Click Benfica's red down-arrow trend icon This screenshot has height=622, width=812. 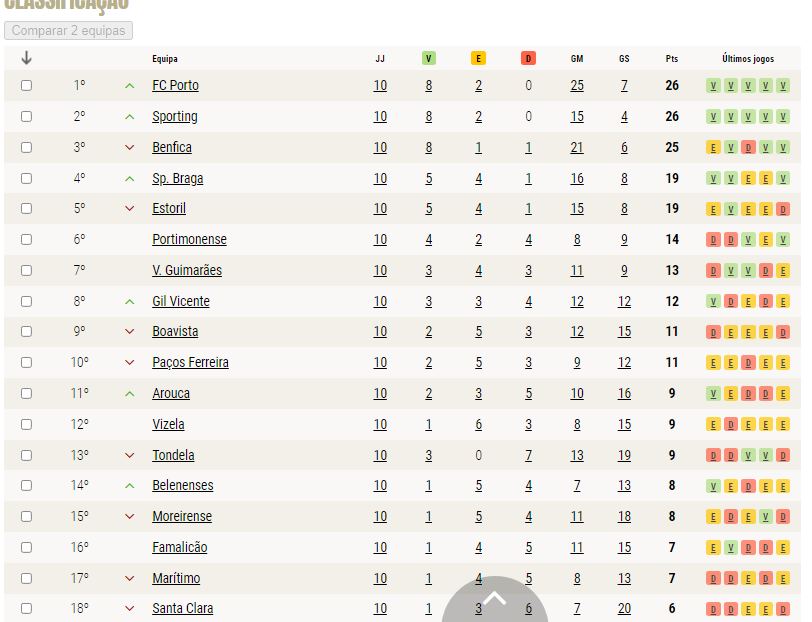coord(129,148)
